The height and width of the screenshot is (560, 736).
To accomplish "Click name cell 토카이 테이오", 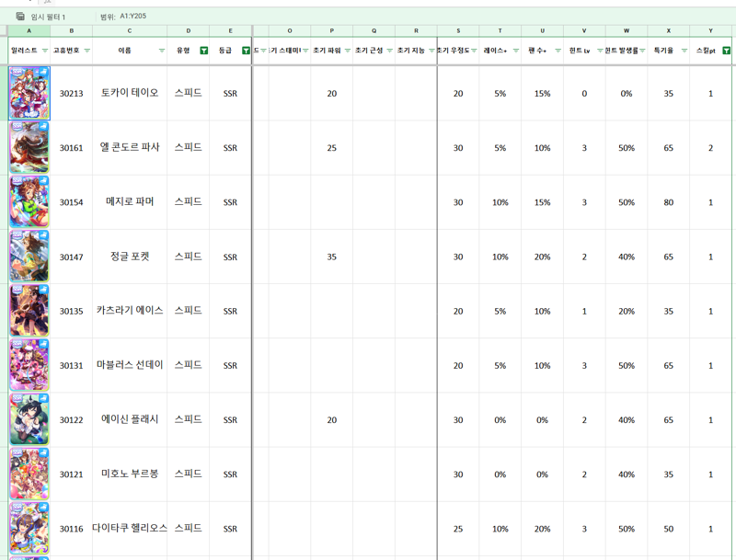I will pyautogui.click(x=130, y=93).
